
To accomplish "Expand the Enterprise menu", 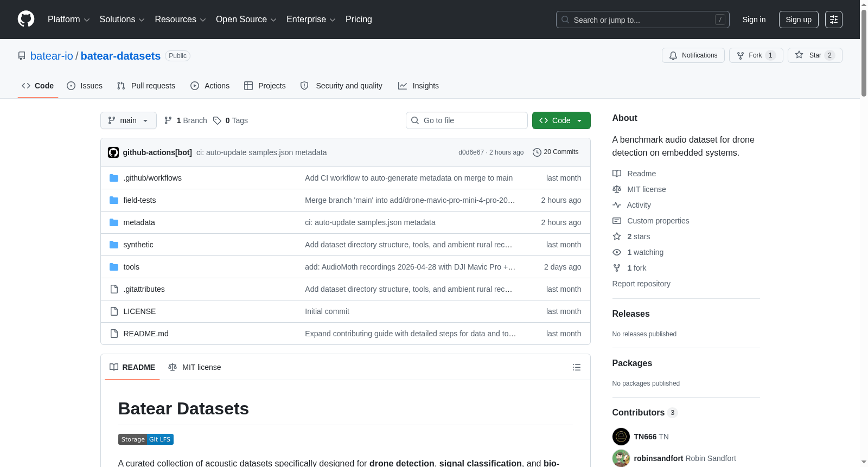I will tap(311, 20).
